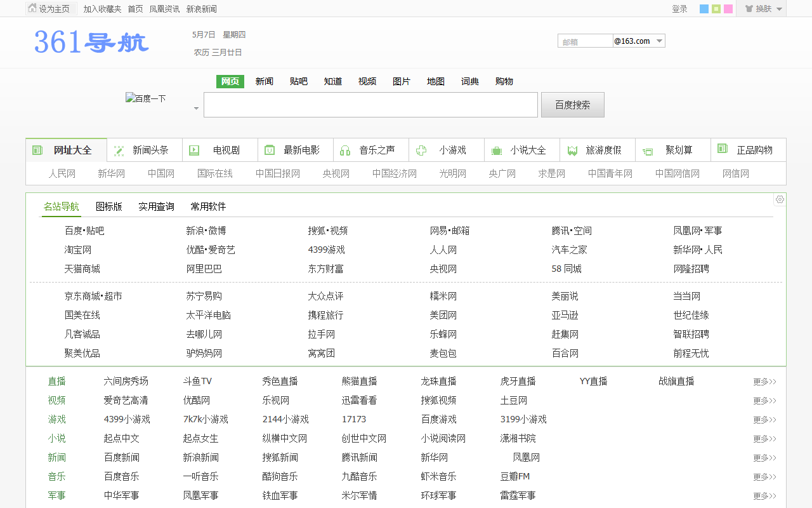
Task: Open the 京东商城 link
Action: [82, 296]
